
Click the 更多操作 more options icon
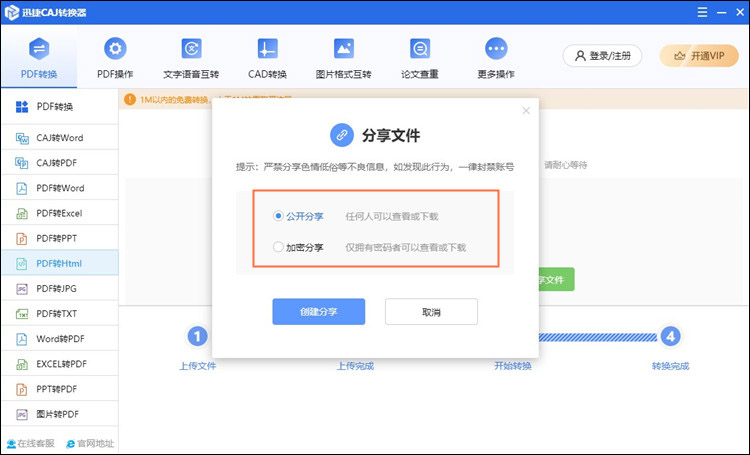click(496, 49)
